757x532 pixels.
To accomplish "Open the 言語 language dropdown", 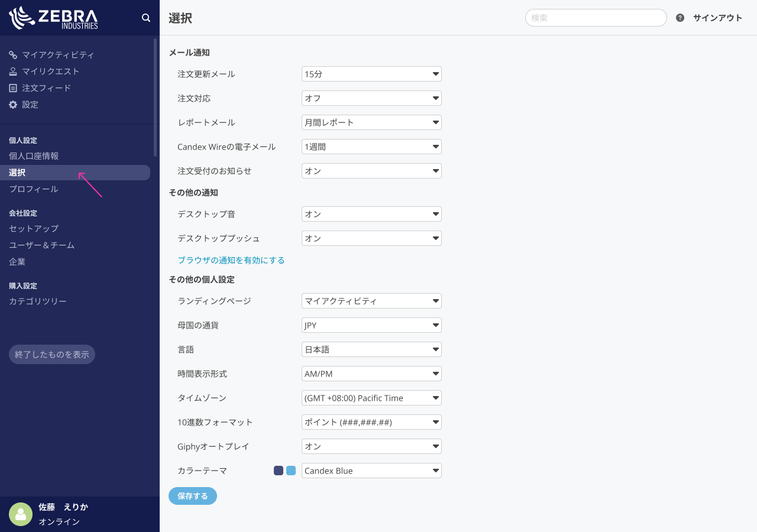I will [371, 349].
